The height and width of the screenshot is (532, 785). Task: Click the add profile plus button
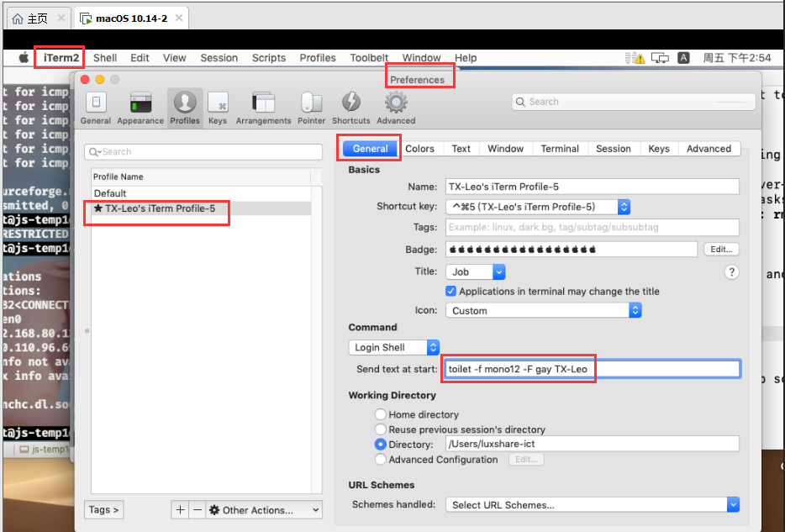180,510
